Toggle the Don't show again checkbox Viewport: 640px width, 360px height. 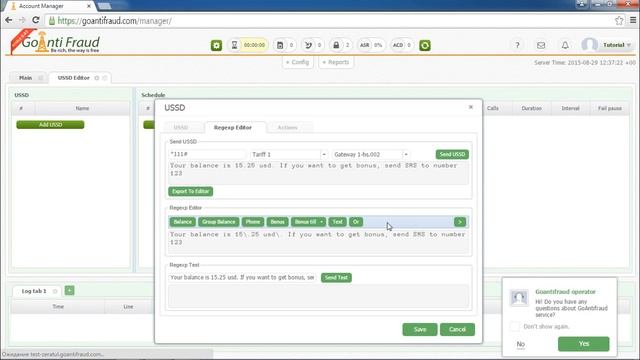point(515,327)
